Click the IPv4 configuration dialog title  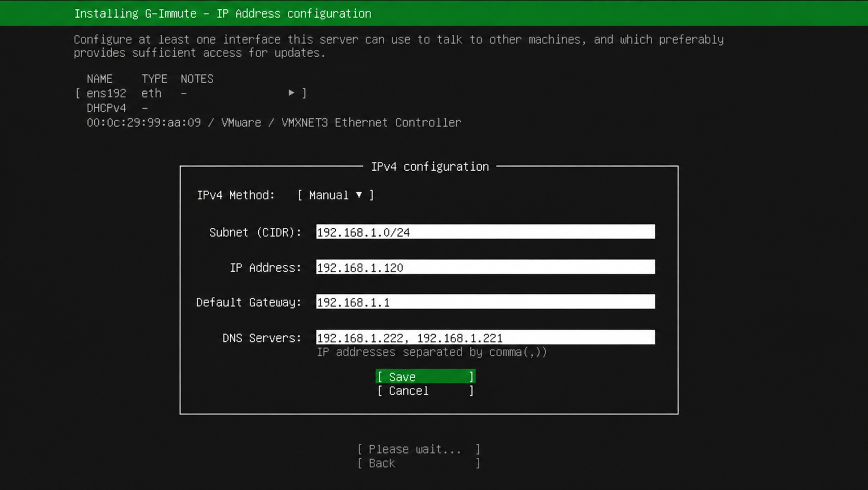click(x=430, y=166)
